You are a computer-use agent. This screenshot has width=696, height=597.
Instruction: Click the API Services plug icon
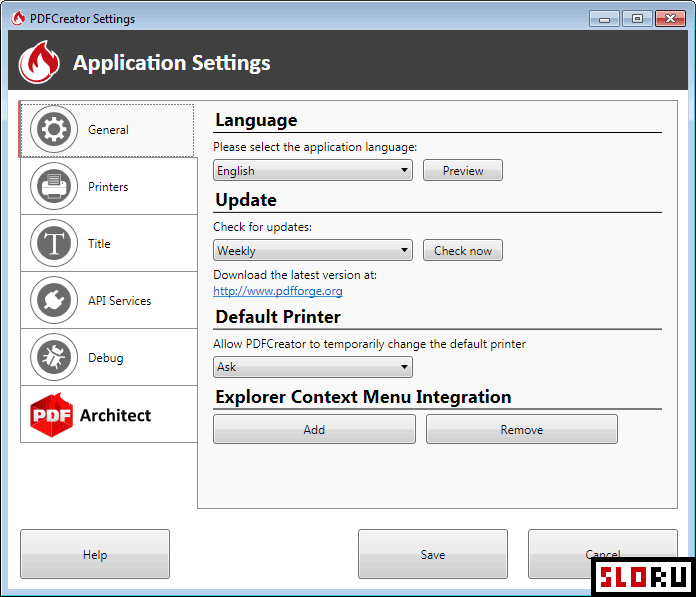tap(54, 300)
